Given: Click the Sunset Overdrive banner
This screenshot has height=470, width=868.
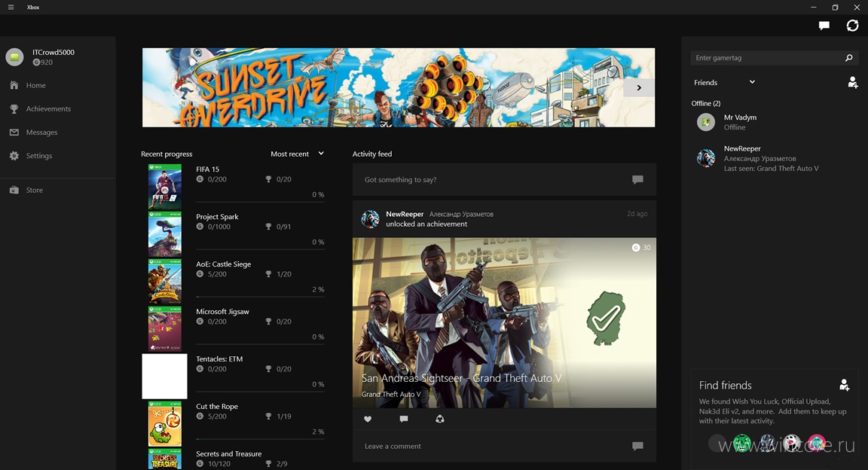Looking at the screenshot, I should pyautogui.click(x=399, y=87).
